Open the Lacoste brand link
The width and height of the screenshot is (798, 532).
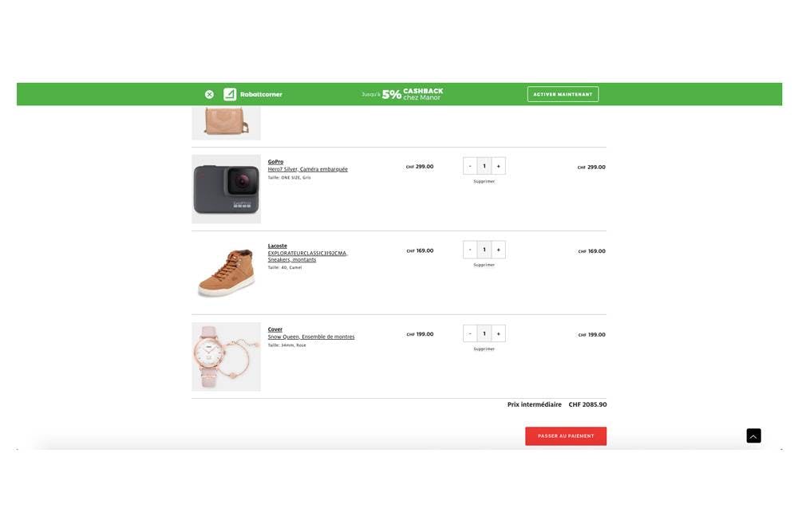[x=278, y=246]
